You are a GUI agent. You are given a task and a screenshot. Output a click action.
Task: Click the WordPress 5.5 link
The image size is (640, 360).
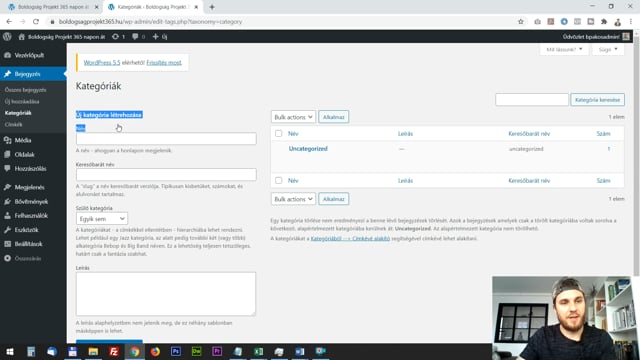tap(102, 62)
